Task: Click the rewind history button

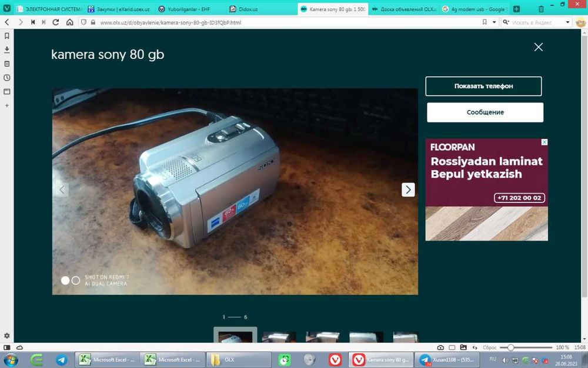Action: click(33, 22)
